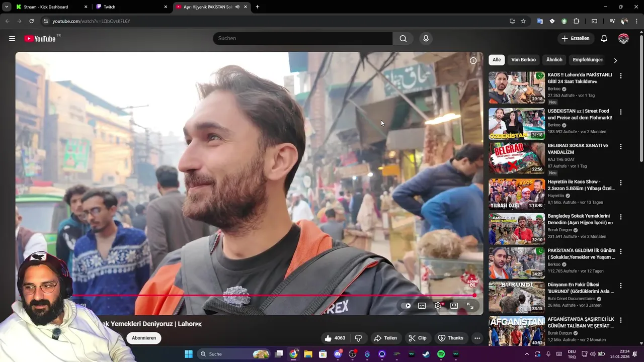Open the YouTube hamburger guide menu

(12, 39)
